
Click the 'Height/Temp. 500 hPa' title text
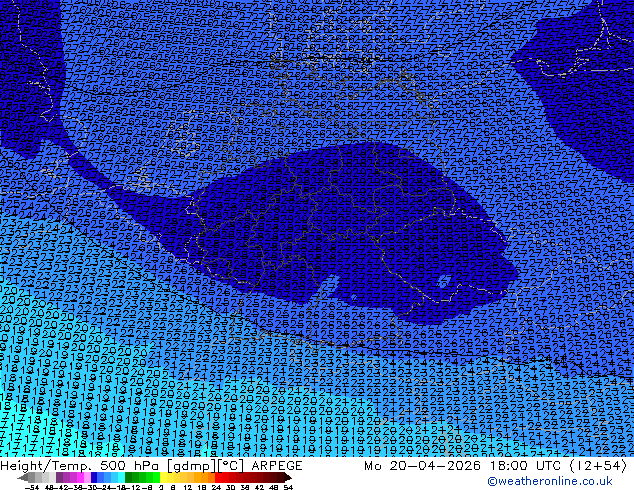(81, 466)
